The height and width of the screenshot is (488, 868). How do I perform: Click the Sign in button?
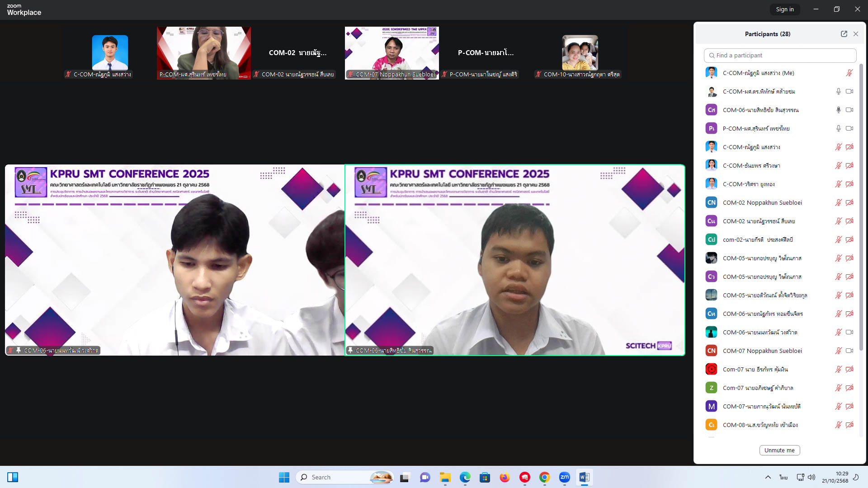pyautogui.click(x=784, y=9)
